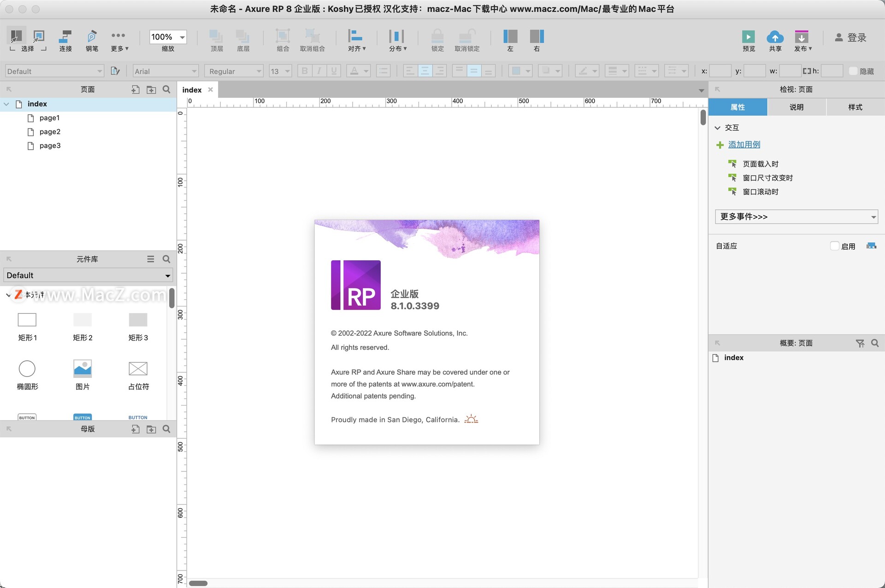Switch to the 样式 style tab
The image size is (885, 588).
[x=855, y=107]
